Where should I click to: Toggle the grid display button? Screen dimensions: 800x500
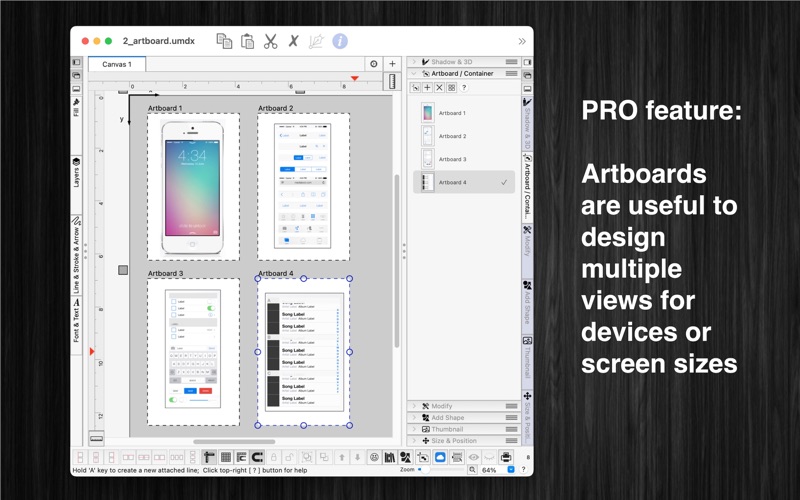tap(226, 457)
